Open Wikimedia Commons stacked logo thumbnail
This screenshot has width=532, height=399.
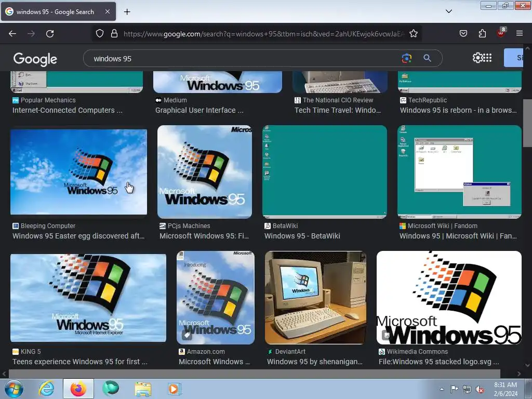point(449,298)
